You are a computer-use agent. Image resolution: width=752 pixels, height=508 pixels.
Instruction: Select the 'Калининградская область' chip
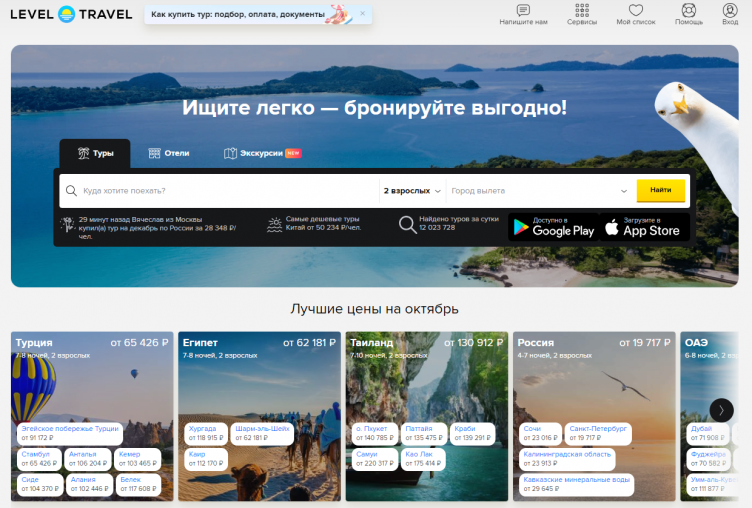567,459
